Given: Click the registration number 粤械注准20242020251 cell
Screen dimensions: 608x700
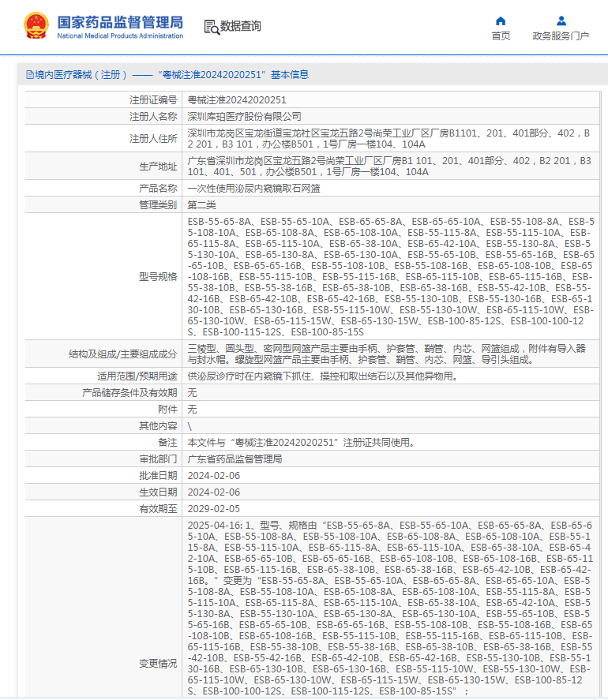Looking at the screenshot, I should pos(237,100).
